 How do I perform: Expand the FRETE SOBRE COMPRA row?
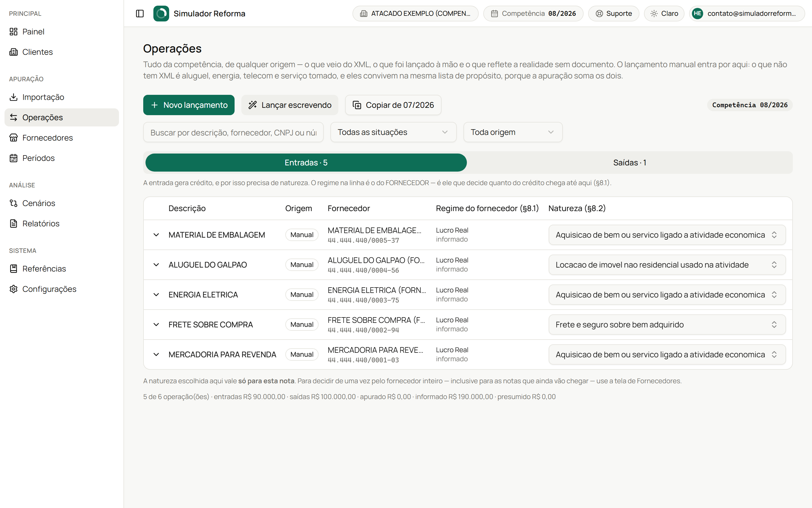156,325
